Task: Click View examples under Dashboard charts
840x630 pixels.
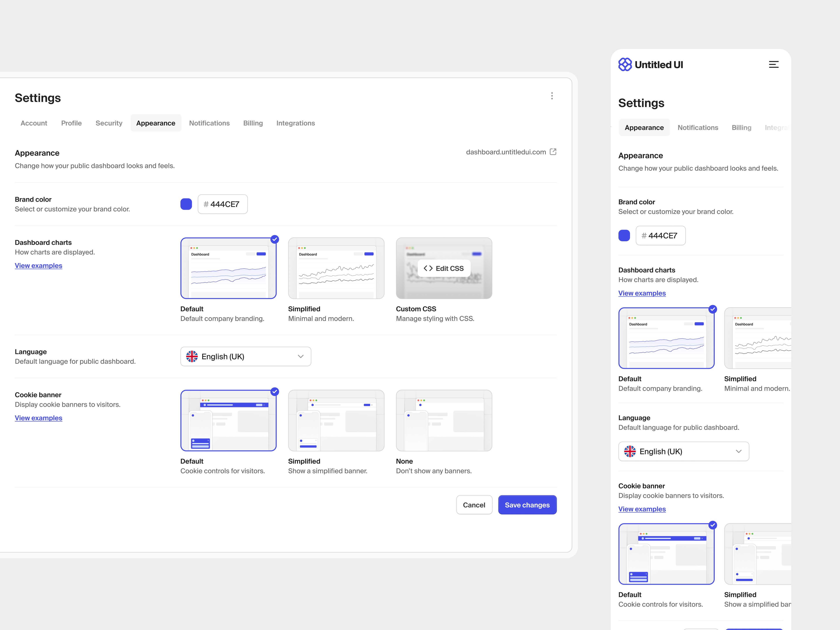Action: pos(38,265)
